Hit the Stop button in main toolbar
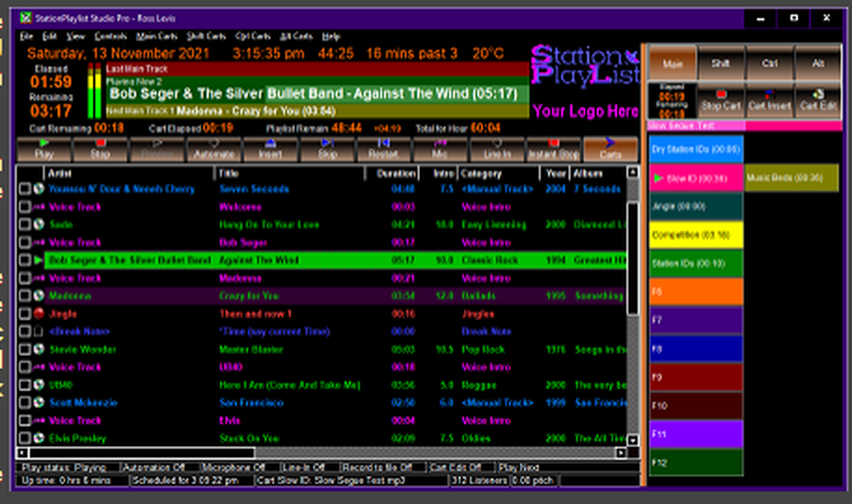Viewport: 852px width, 504px height. point(101,149)
